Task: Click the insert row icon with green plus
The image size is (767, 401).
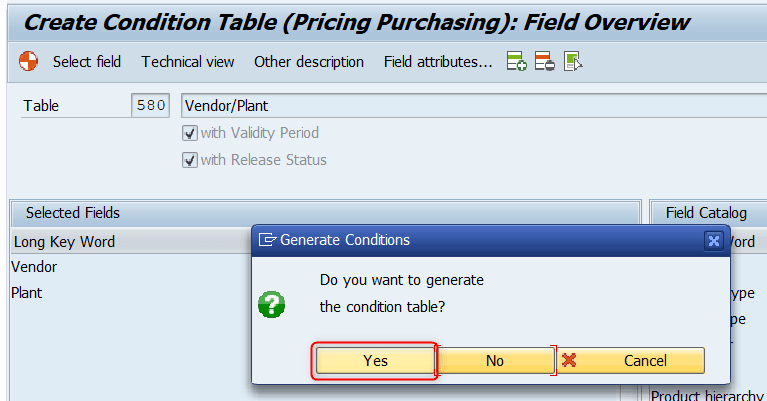Action: pos(517,62)
